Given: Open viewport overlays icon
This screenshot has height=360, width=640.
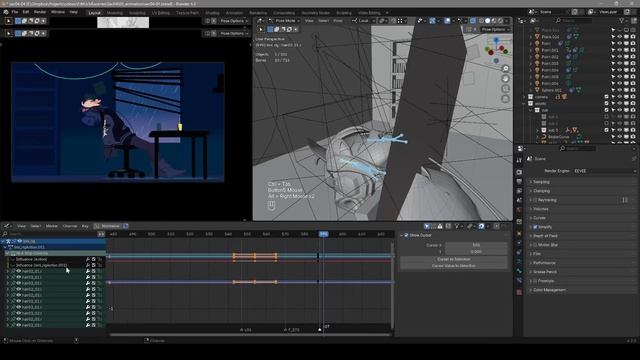Looking at the screenshot, I should point(447,20).
